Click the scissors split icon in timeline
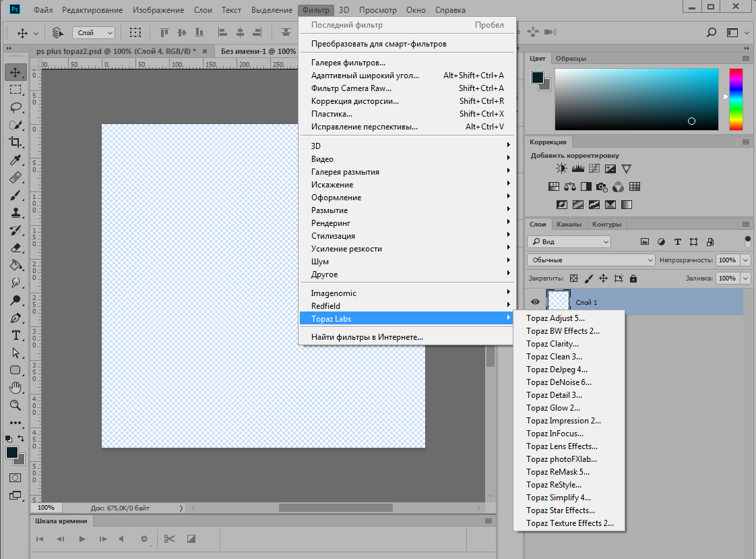This screenshot has width=756, height=559. coord(169,539)
